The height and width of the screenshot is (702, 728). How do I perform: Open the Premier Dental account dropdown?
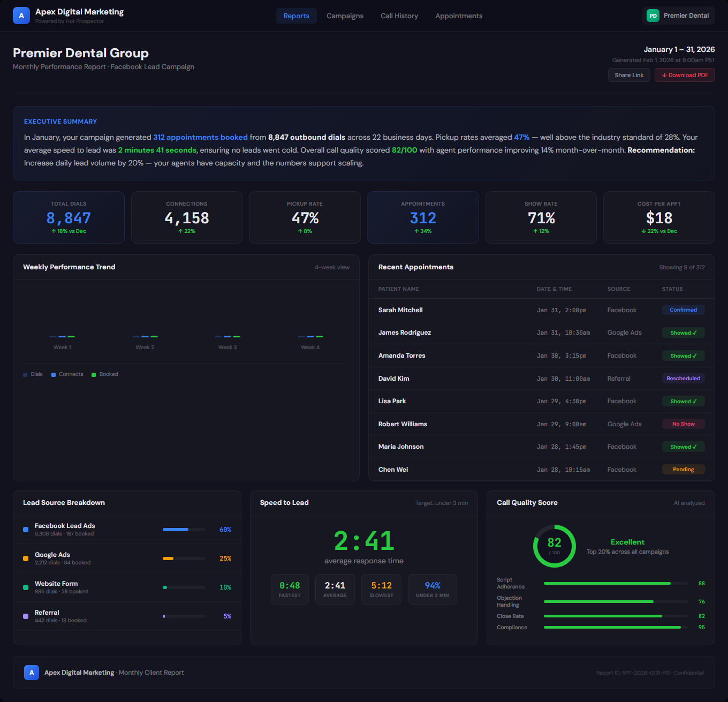tap(678, 16)
